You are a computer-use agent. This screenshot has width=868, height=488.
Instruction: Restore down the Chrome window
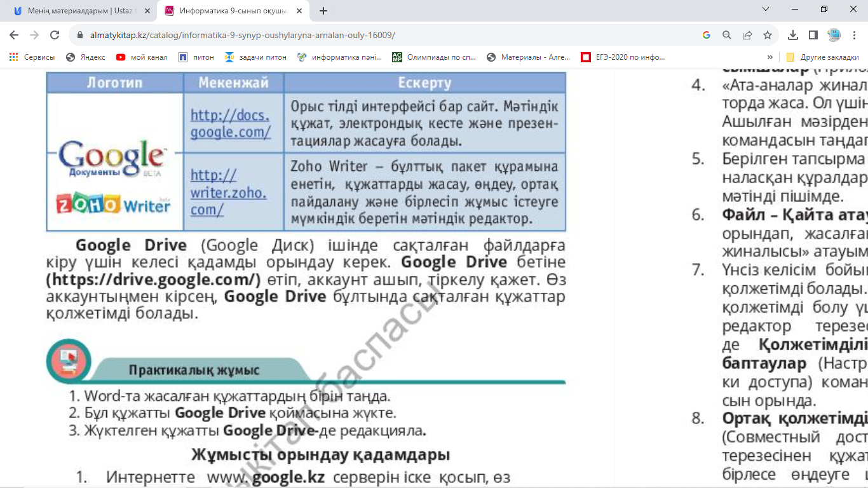tap(824, 10)
